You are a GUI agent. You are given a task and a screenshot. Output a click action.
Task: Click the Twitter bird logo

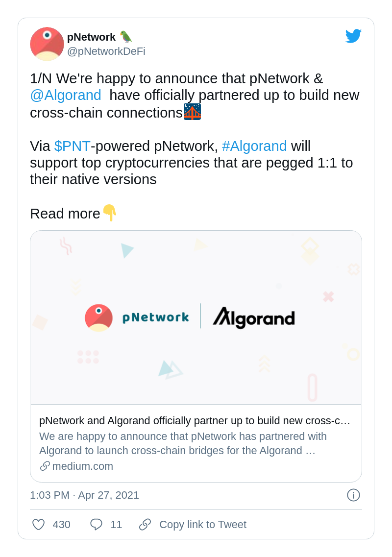click(353, 35)
